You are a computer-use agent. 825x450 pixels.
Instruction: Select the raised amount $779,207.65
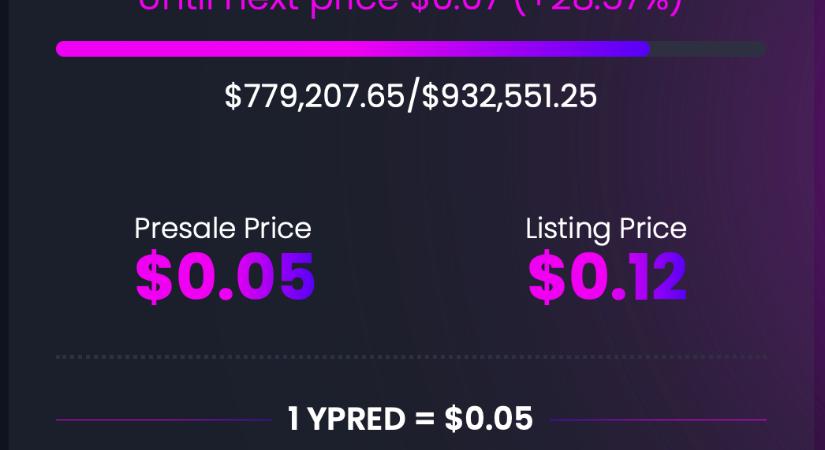click(x=314, y=96)
